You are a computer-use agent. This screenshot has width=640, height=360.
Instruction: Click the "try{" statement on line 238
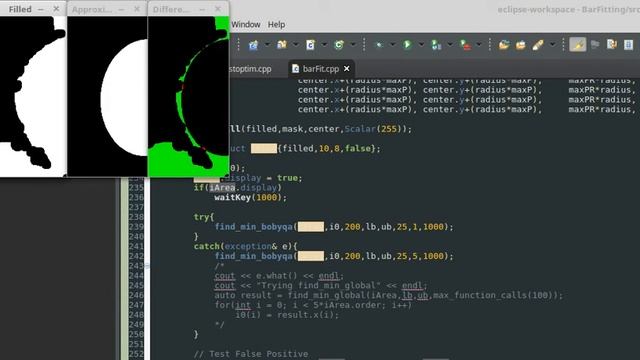(x=204, y=217)
